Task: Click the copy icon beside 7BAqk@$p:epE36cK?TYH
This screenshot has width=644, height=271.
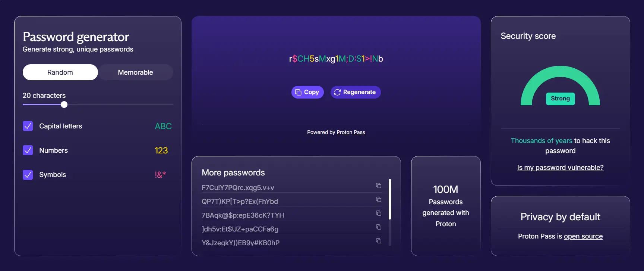Action: 379,213
